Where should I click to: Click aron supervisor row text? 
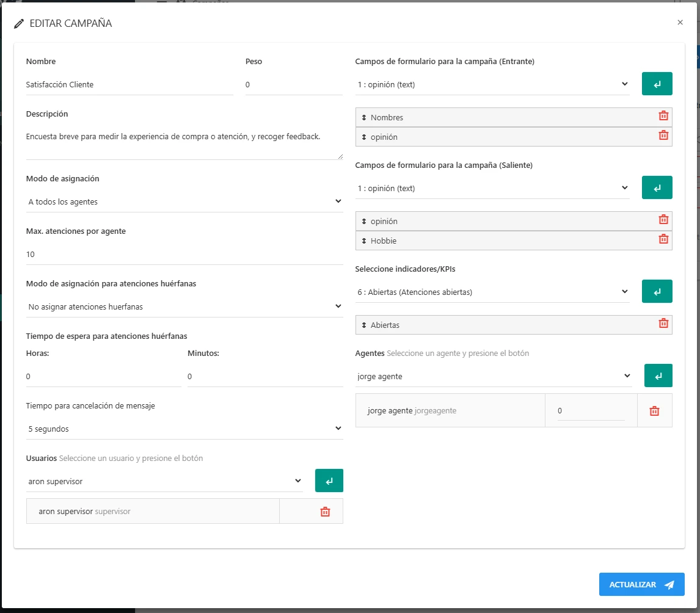click(84, 512)
